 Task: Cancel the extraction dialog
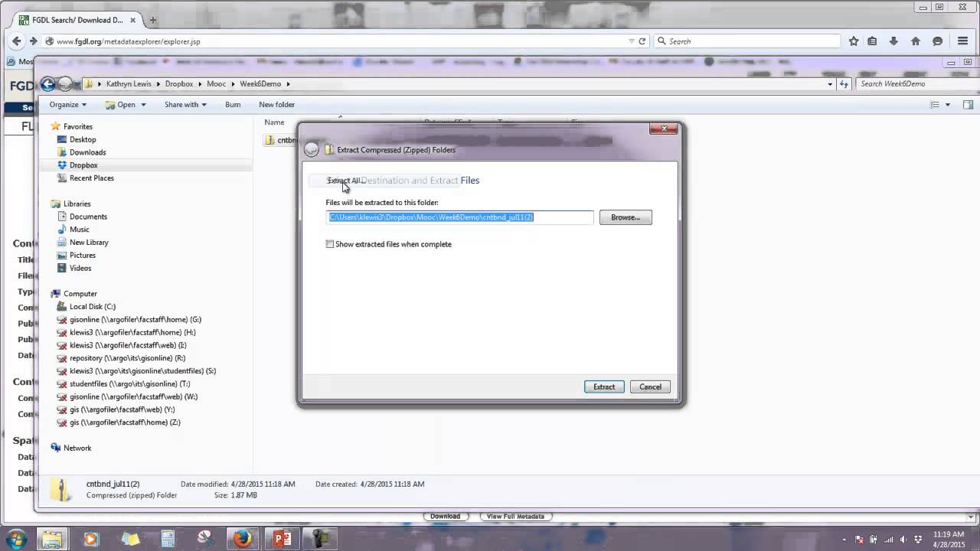(x=651, y=387)
